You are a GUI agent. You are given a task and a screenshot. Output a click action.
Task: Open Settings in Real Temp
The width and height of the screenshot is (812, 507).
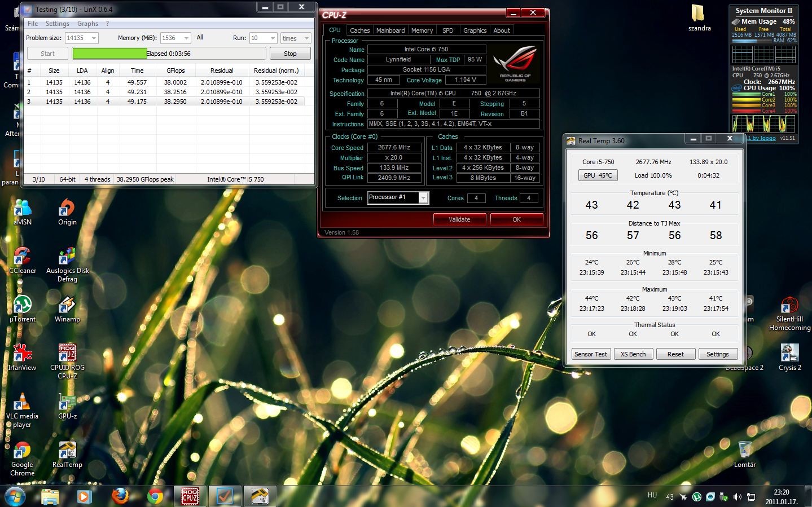(718, 354)
